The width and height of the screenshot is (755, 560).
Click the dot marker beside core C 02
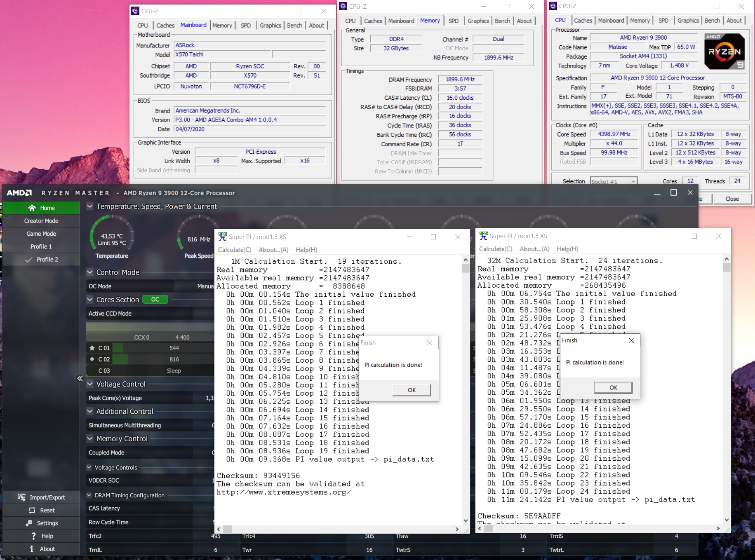tap(92, 359)
